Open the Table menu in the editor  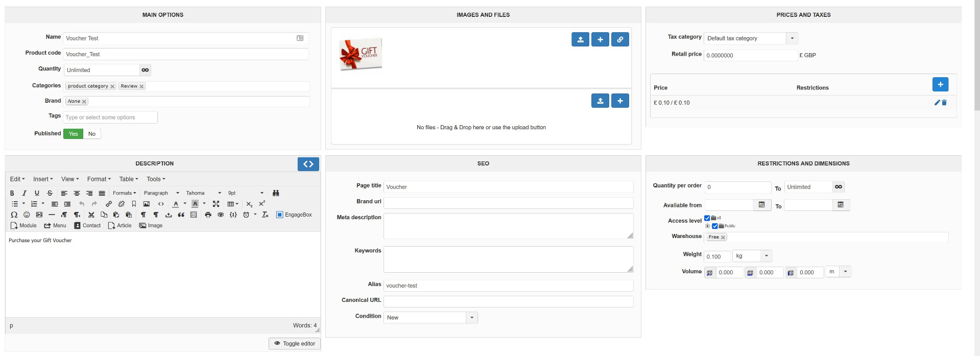pyautogui.click(x=129, y=179)
